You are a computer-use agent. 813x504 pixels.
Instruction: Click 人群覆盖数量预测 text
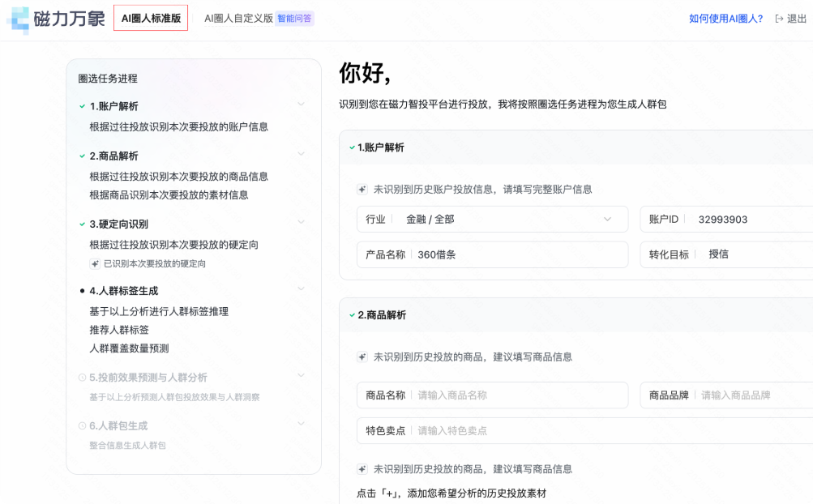pos(129,348)
